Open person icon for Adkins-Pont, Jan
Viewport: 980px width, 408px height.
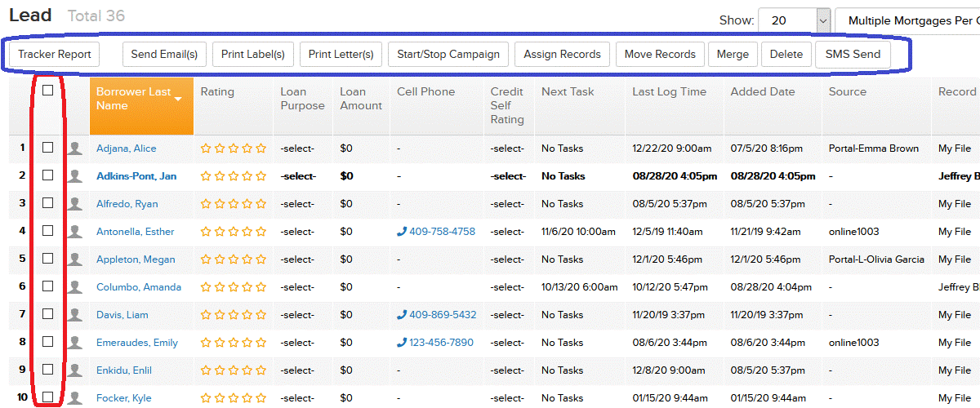pyautogui.click(x=76, y=176)
